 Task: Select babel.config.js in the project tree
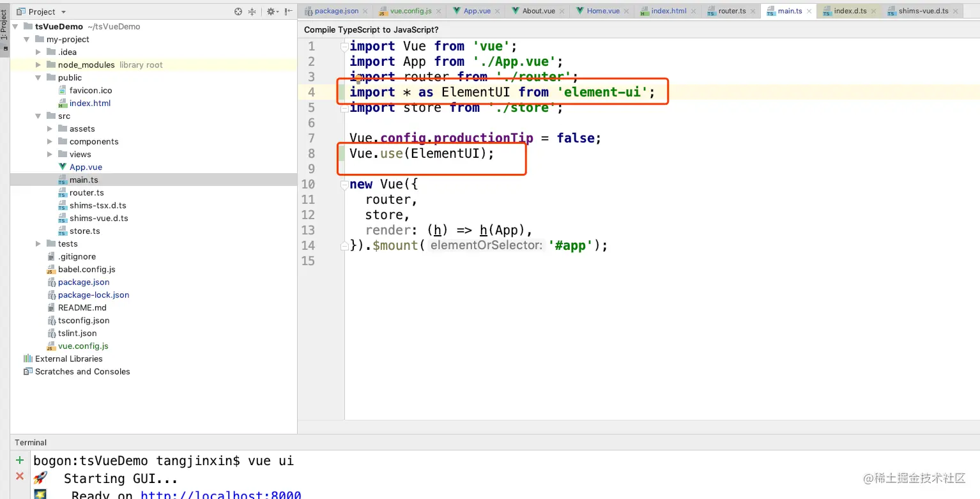pos(87,270)
